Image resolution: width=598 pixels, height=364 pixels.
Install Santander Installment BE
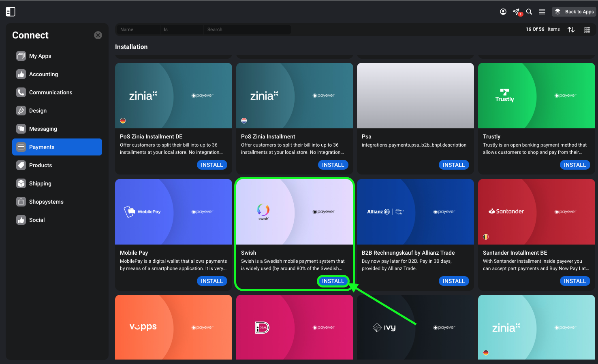[575, 281]
